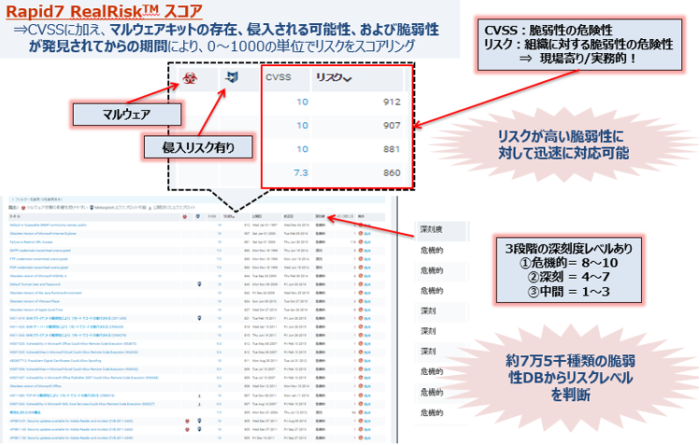Image resolution: width=700 pixels, height=445 pixels.
Task: Click exclude icon in VMware Player row
Action: pyautogui.click(x=361, y=301)
